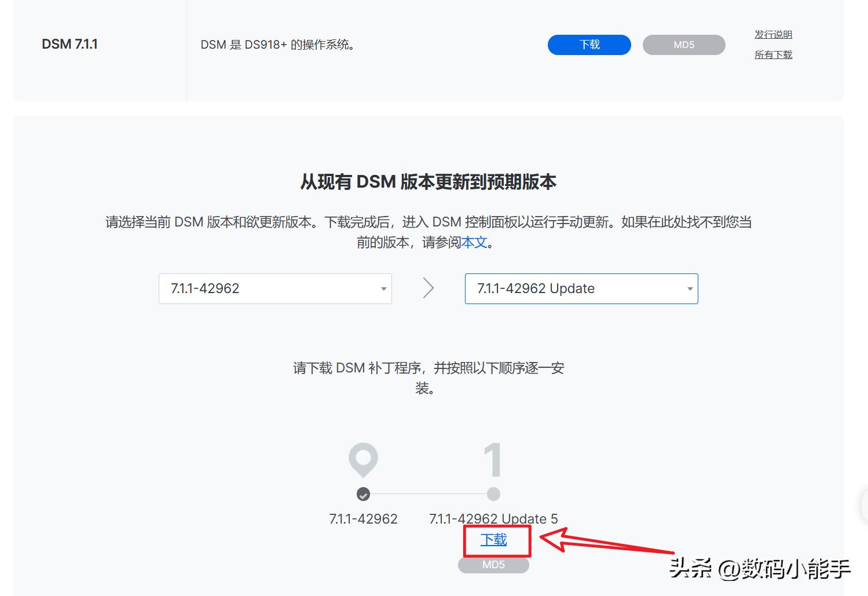Open the current version 7.1.1-42962 dropdown
Viewport: 868px width, 596px height.
[x=275, y=288]
